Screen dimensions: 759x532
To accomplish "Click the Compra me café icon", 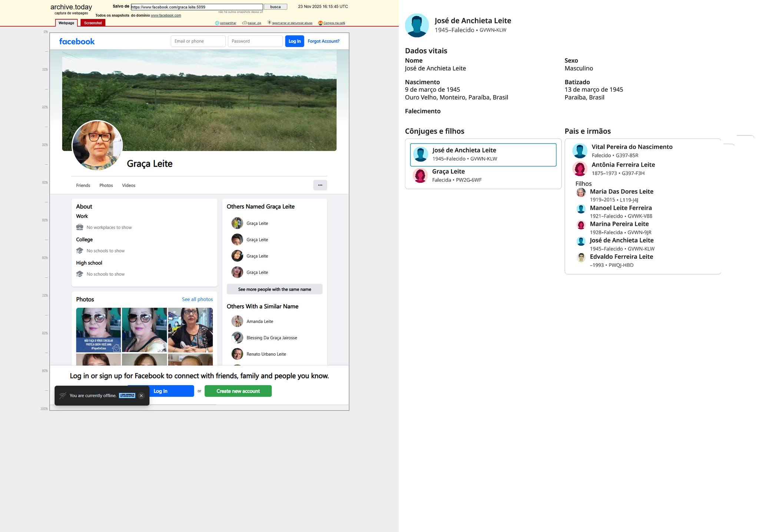I will [x=321, y=23].
